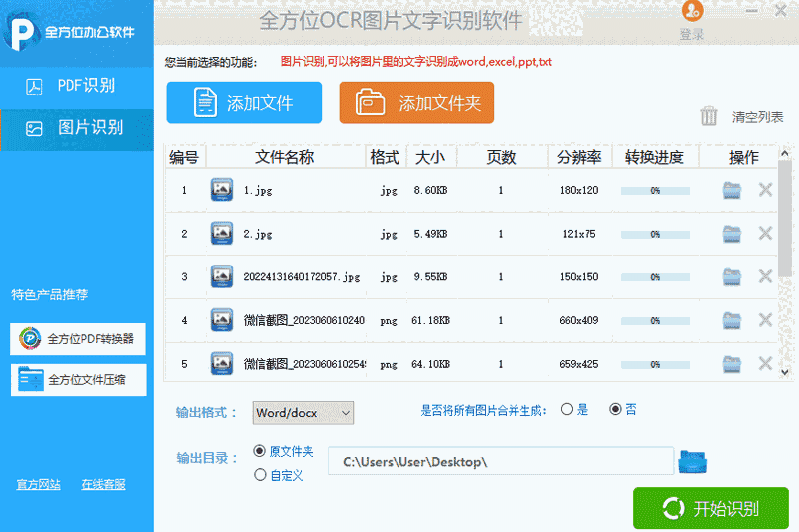
Task: Click size value 61.18KB
Action: [431, 320]
